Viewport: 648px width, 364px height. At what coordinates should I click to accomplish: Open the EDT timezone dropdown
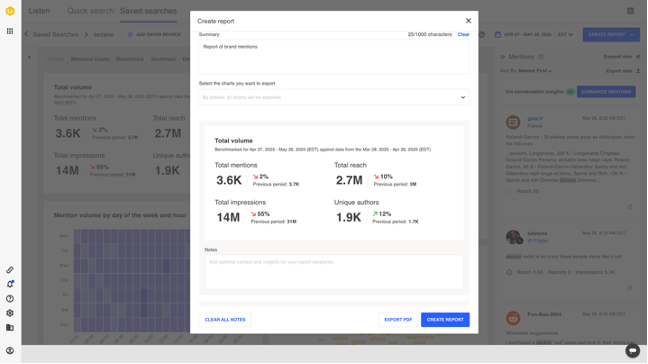coord(565,34)
